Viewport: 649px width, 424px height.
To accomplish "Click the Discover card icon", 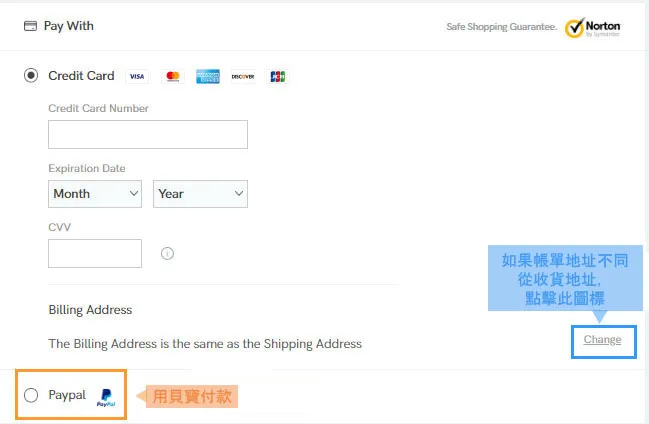I will [x=243, y=77].
